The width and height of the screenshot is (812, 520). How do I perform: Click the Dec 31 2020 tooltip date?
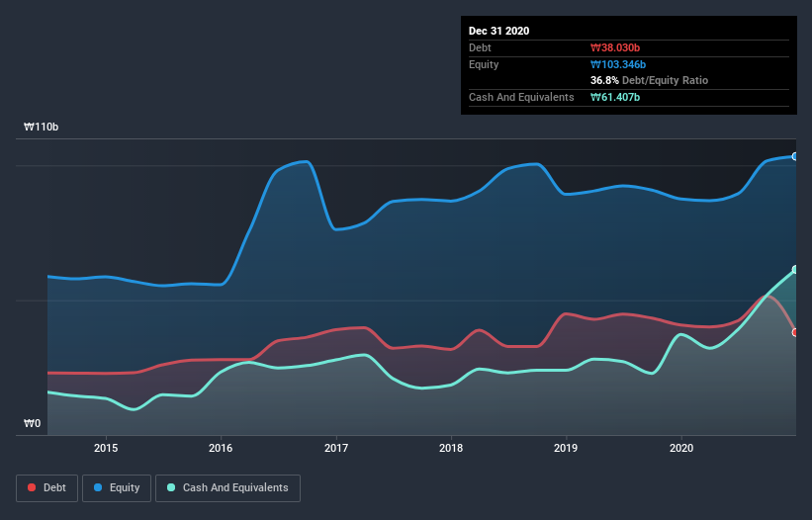[498, 31]
